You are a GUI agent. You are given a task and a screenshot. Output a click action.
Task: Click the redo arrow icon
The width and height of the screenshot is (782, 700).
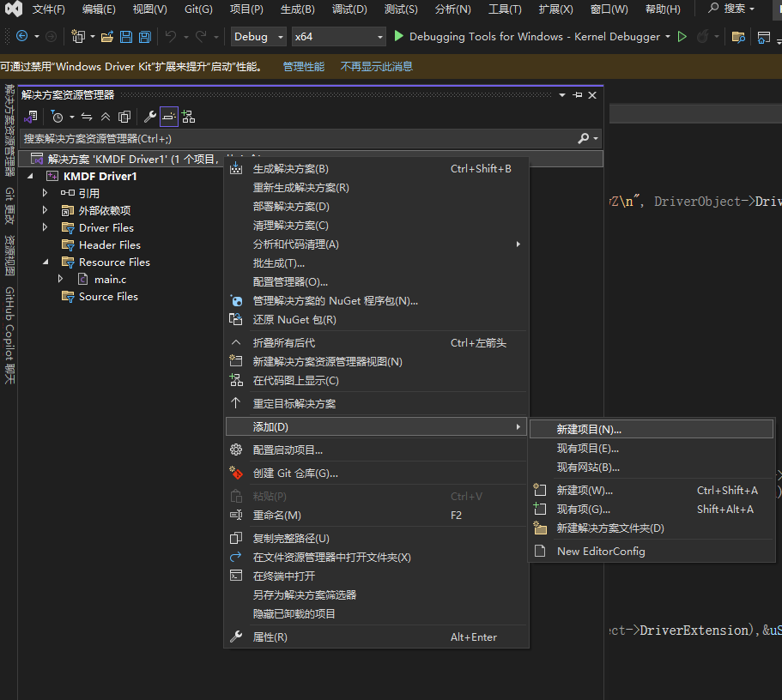coord(201,36)
